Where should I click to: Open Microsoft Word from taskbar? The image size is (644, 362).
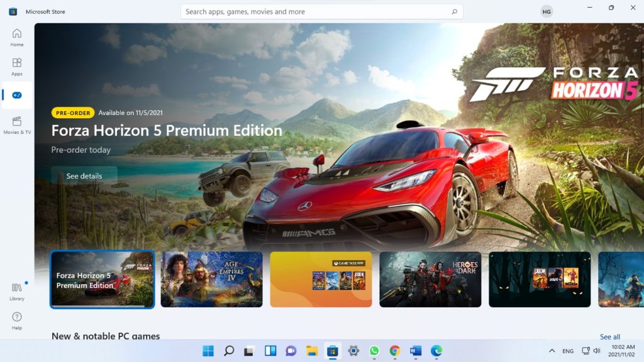coord(416,351)
